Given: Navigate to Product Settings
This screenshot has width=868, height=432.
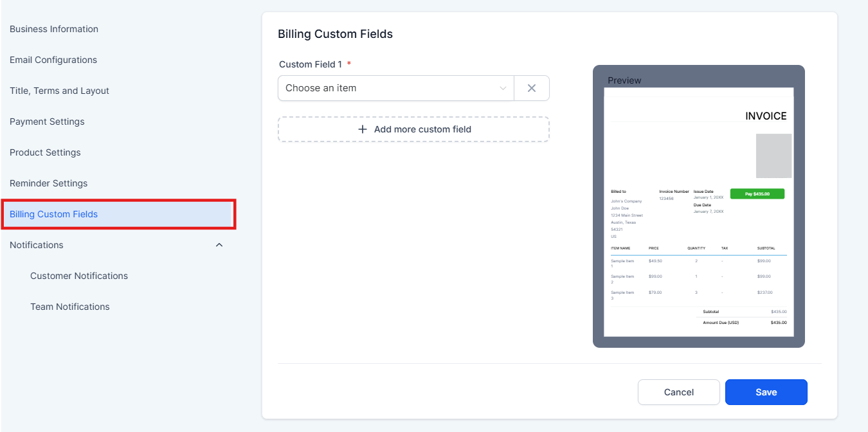Looking at the screenshot, I should click(x=45, y=152).
